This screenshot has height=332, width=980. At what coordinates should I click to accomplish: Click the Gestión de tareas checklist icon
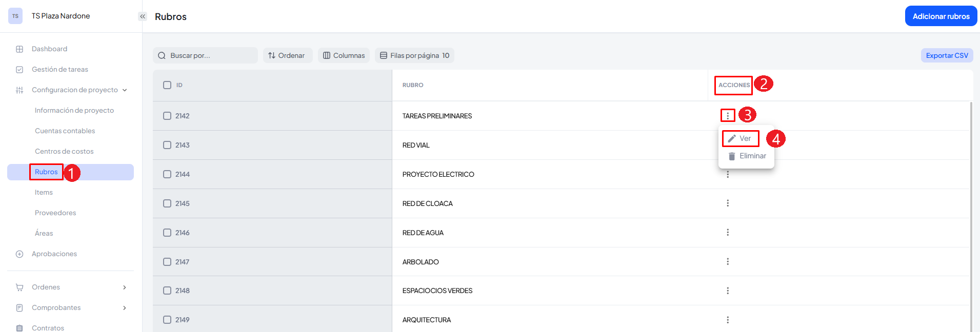pyautogui.click(x=19, y=70)
